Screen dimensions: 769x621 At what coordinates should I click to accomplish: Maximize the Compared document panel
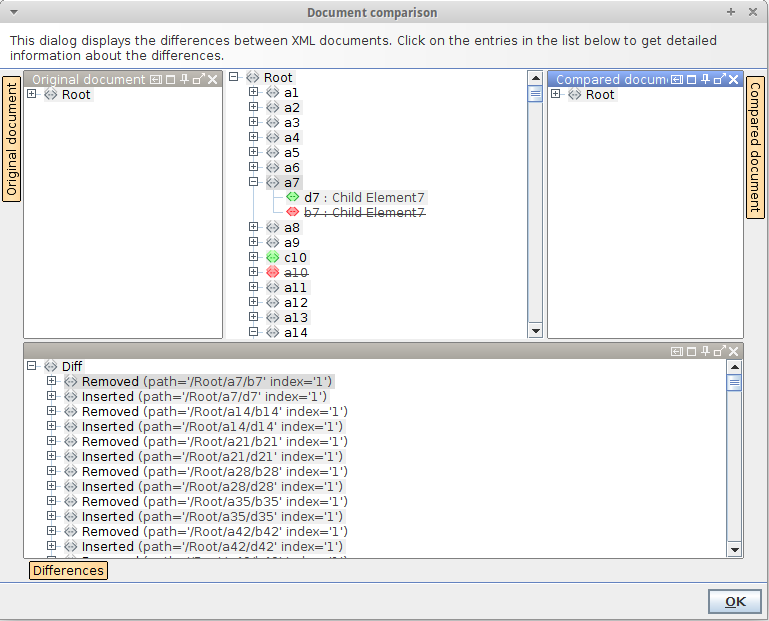692,79
